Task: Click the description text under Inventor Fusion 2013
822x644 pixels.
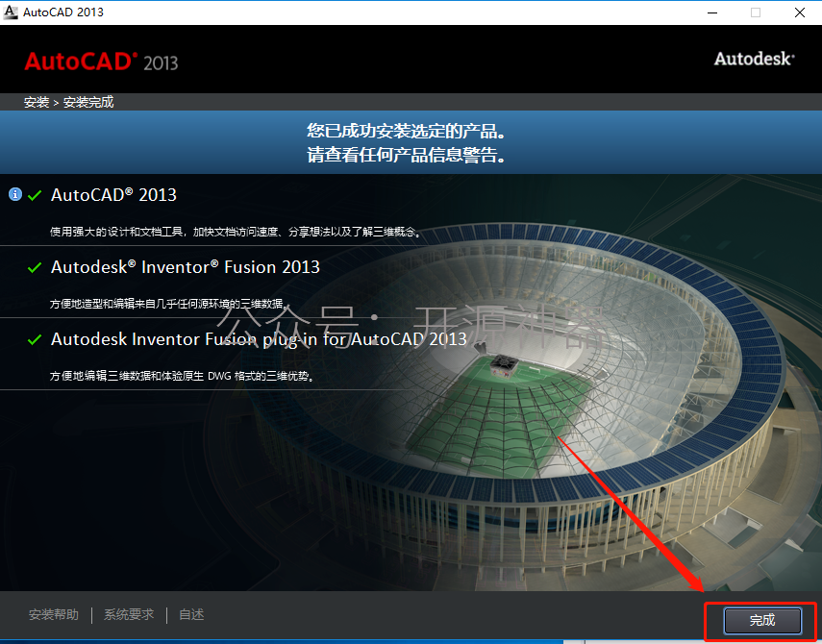Action: tap(167, 304)
